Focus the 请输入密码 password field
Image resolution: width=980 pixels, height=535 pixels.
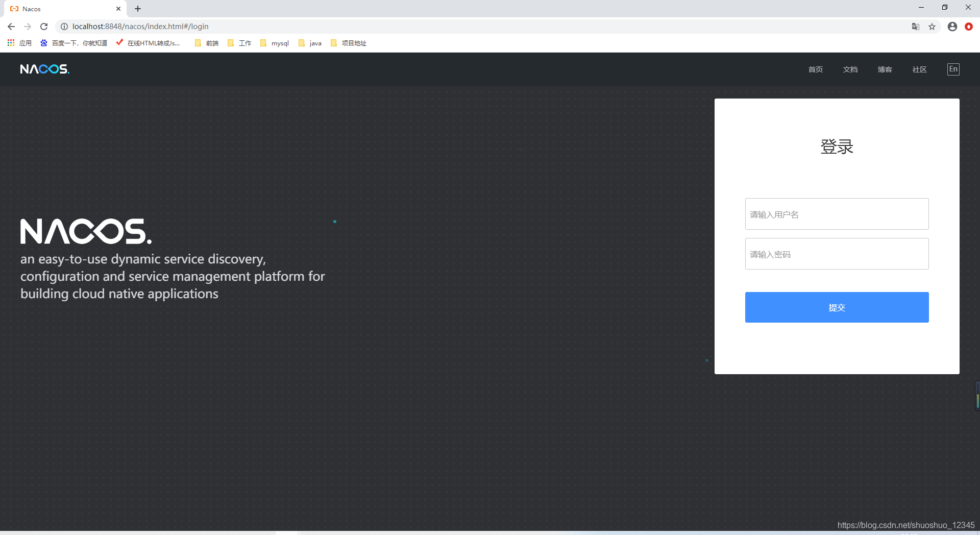click(x=837, y=254)
